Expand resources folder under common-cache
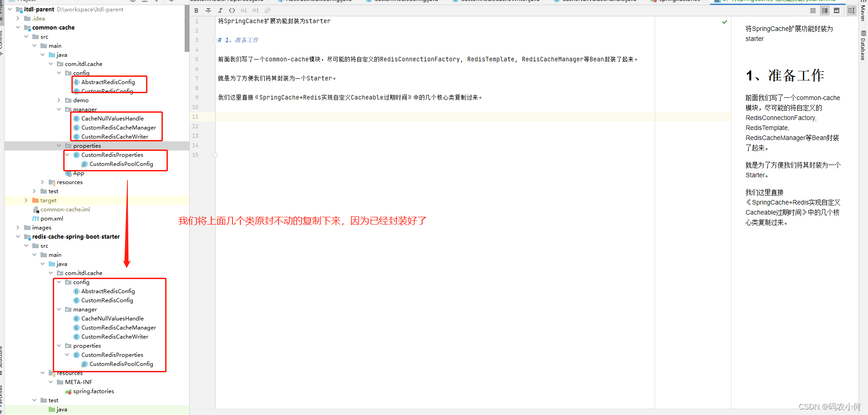This screenshot has width=868, height=415. tap(42, 182)
